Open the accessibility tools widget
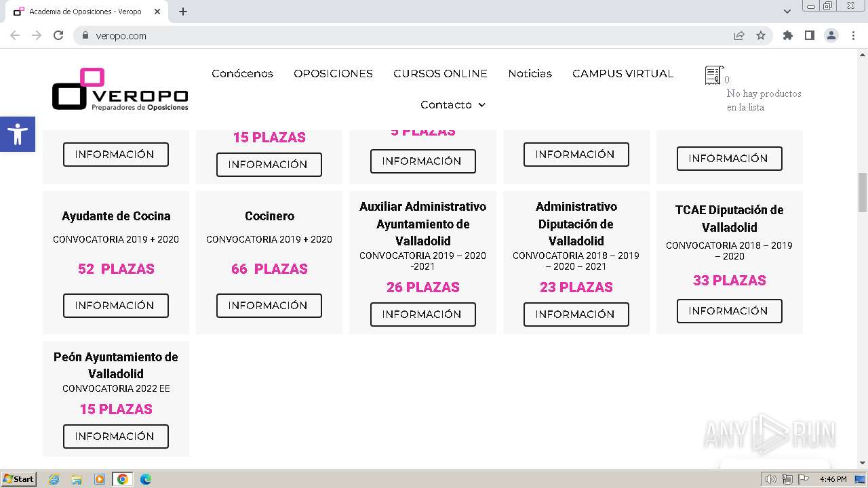Viewport: 868px width, 488px height. coord(18,134)
